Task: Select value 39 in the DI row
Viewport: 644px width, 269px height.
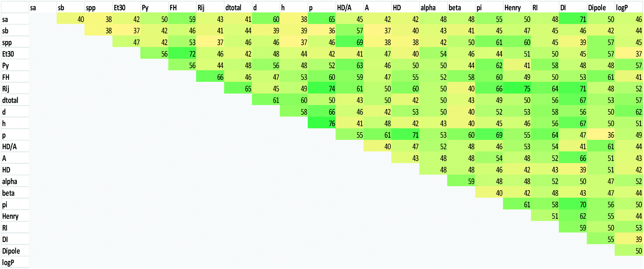Action: 629,239
